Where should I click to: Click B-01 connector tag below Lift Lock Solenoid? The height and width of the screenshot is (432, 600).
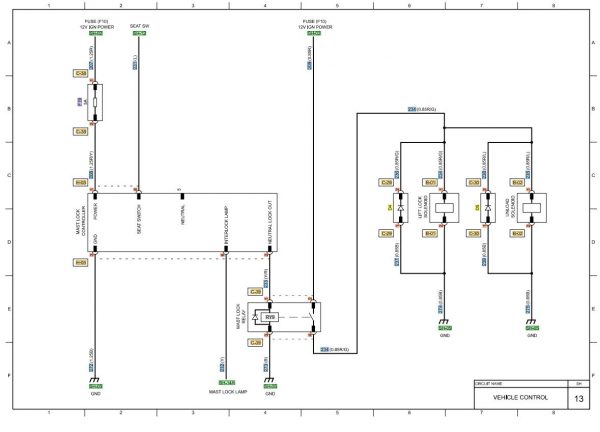click(x=430, y=233)
